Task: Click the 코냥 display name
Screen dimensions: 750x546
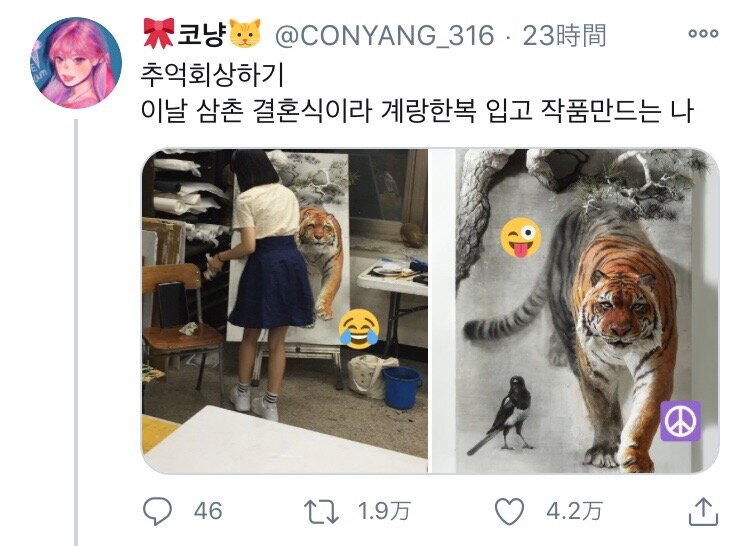Action: coord(201,34)
